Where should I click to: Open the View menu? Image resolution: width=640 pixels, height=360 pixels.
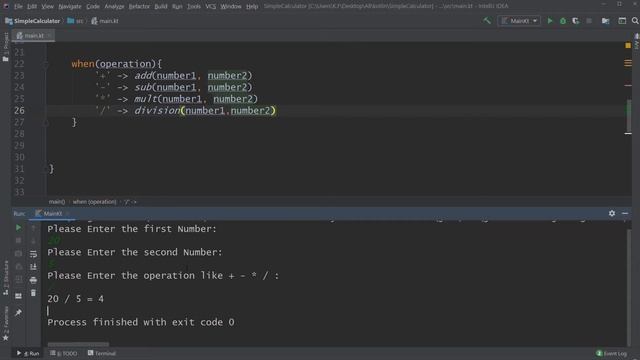47,7
